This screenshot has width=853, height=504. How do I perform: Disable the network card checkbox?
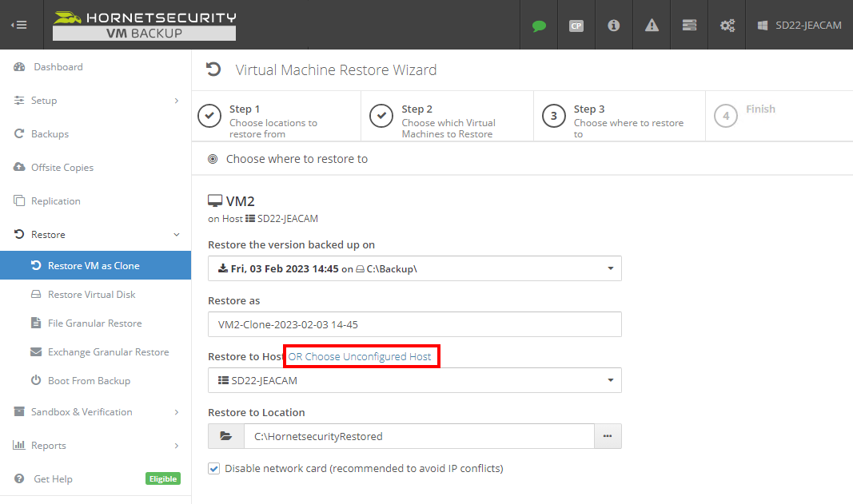pos(213,468)
